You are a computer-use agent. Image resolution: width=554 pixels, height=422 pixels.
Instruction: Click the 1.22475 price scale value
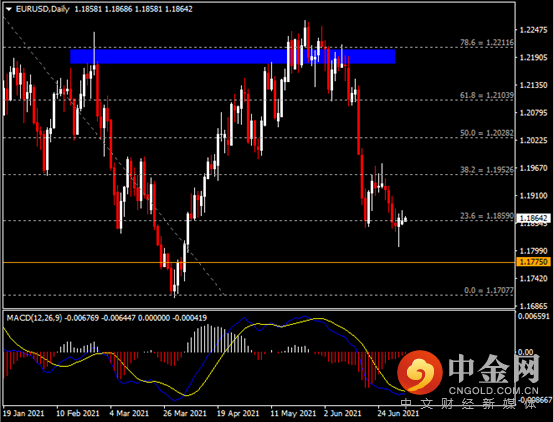click(x=534, y=30)
